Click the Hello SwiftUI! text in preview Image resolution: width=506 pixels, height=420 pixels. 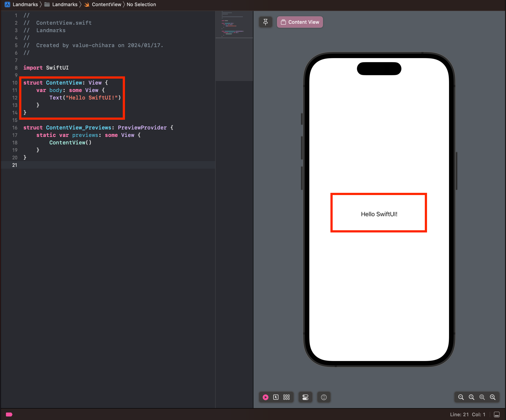click(379, 214)
